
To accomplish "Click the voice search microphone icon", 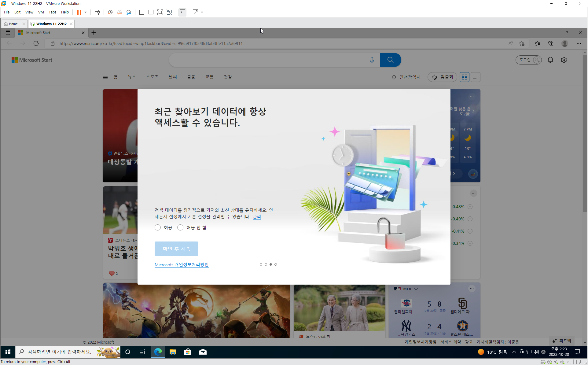I will [372, 60].
